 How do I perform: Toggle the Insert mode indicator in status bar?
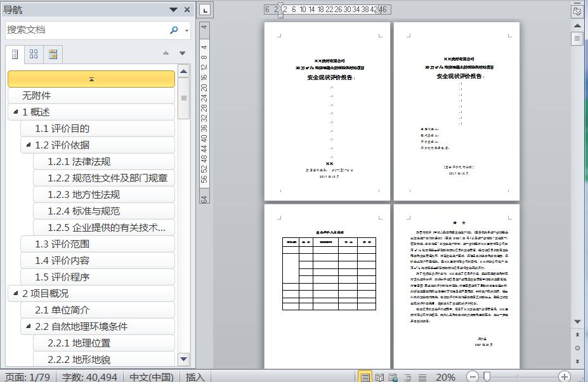click(x=195, y=377)
